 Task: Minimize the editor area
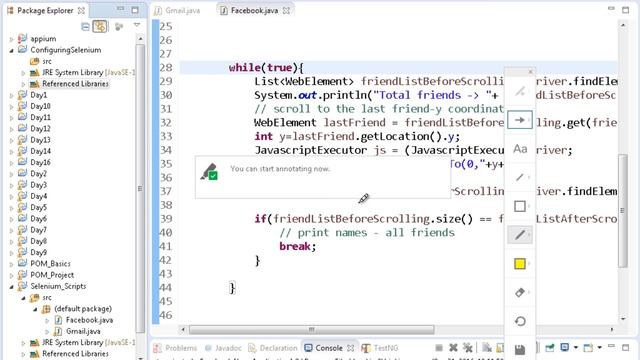pos(611,9)
